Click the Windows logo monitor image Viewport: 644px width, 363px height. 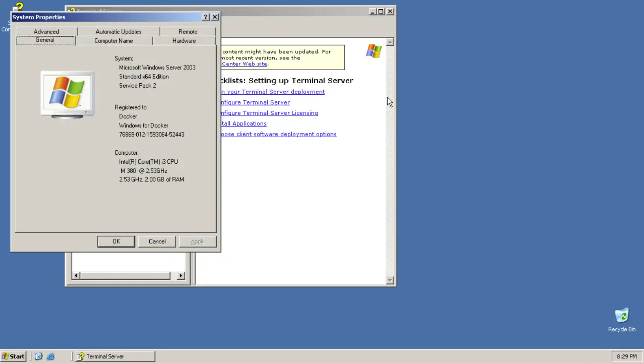coord(67,95)
